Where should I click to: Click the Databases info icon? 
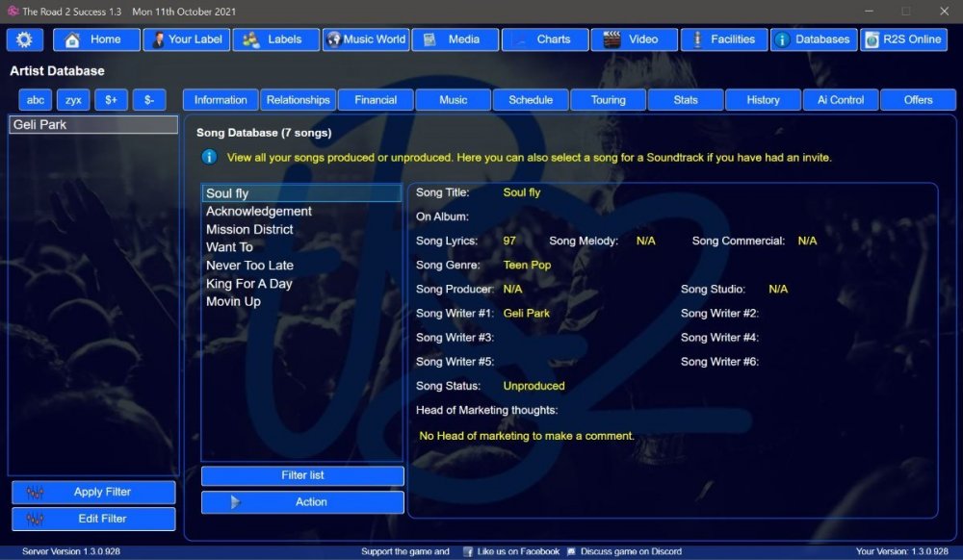pos(782,39)
